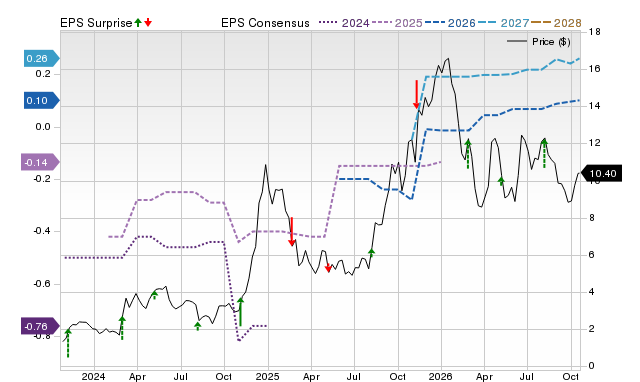Click the 0 value on right price axis
The height and width of the screenshot is (382, 640).
pyautogui.click(x=592, y=366)
